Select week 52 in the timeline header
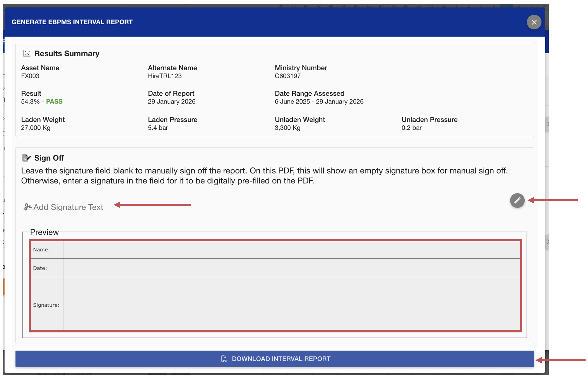 (x=443, y=6)
